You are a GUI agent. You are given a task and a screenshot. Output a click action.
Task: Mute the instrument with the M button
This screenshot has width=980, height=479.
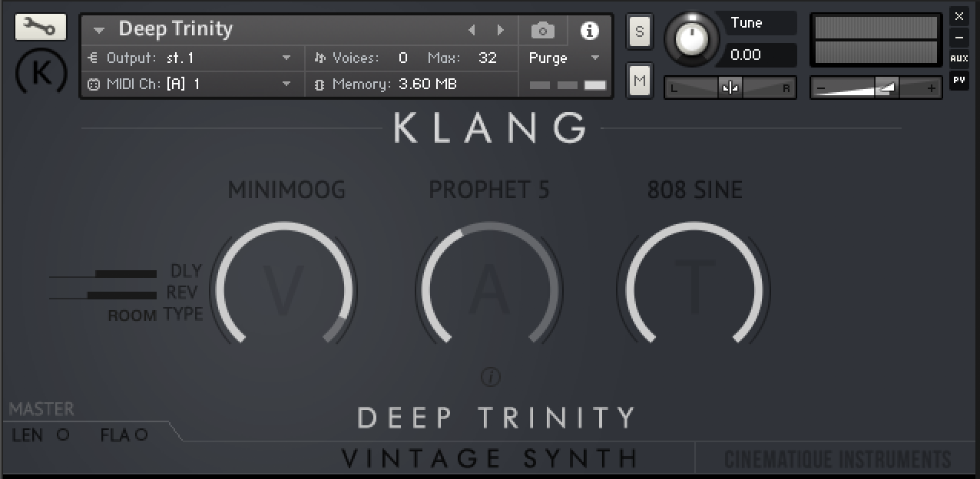pyautogui.click(x=639, y=80)
